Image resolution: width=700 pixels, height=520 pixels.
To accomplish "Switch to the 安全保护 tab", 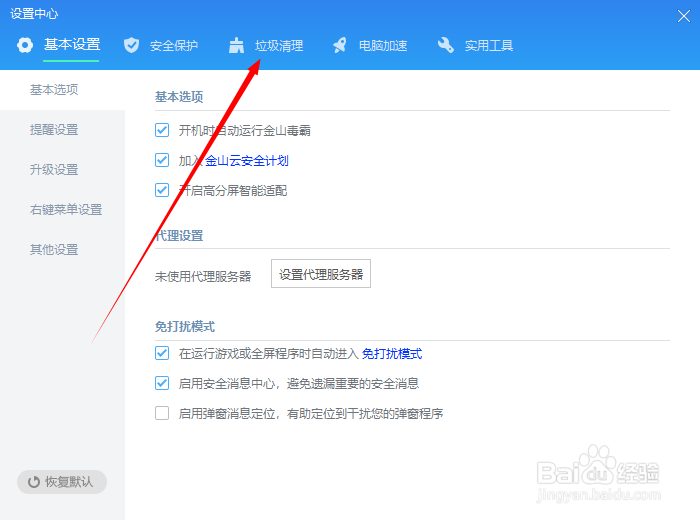I will (x=174, y=46).
